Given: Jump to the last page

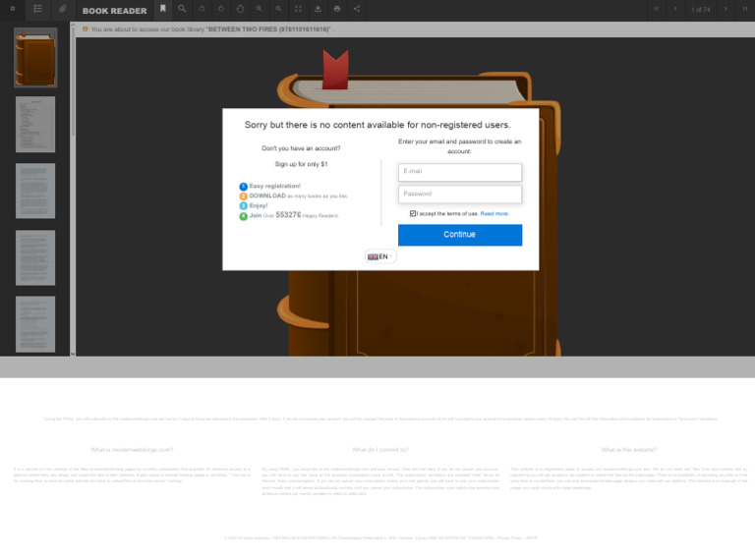Looking at the screenshot, I should pos(745,9).
